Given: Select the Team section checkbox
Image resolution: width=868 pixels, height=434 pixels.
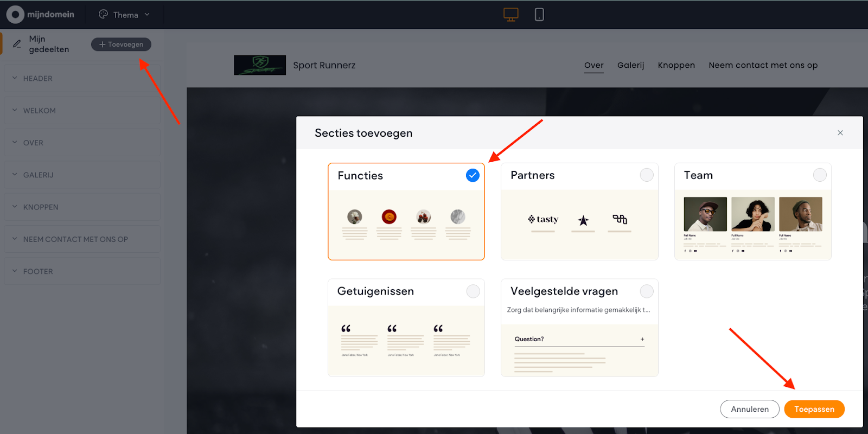Looking at the screenshot, I should [819, 175].
